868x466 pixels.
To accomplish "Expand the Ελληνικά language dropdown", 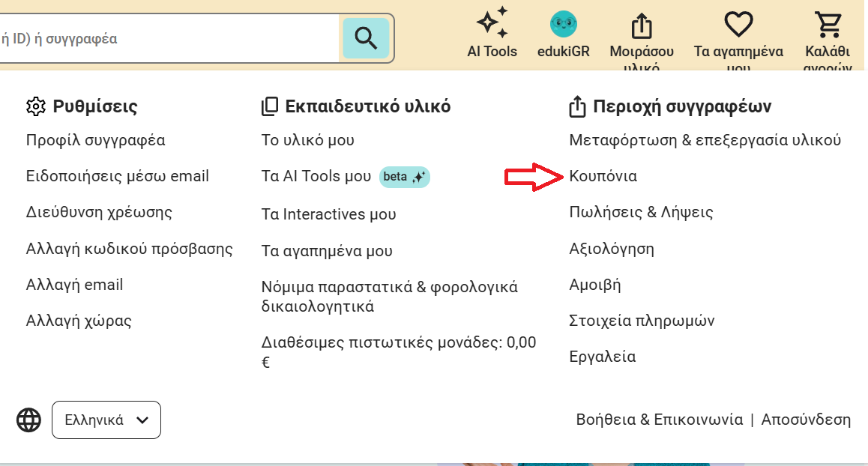I will click(x=106, y=420).
